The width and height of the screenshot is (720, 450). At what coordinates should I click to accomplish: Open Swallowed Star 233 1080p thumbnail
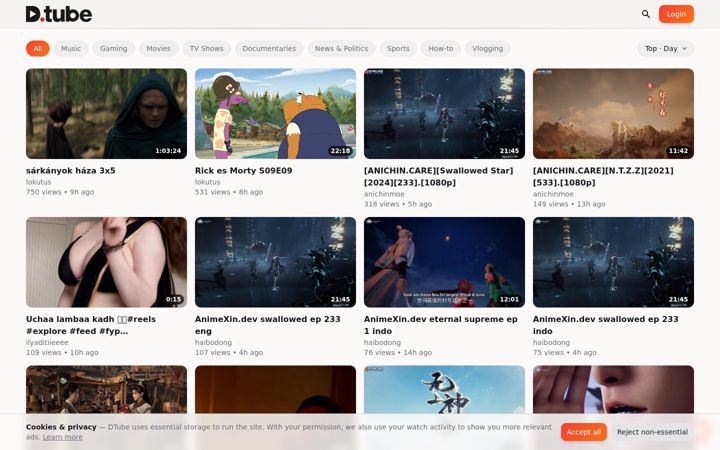(444, 113)
